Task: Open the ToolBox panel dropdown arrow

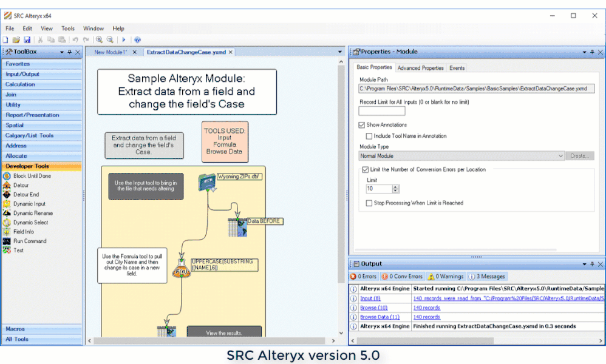Action: 62,52
